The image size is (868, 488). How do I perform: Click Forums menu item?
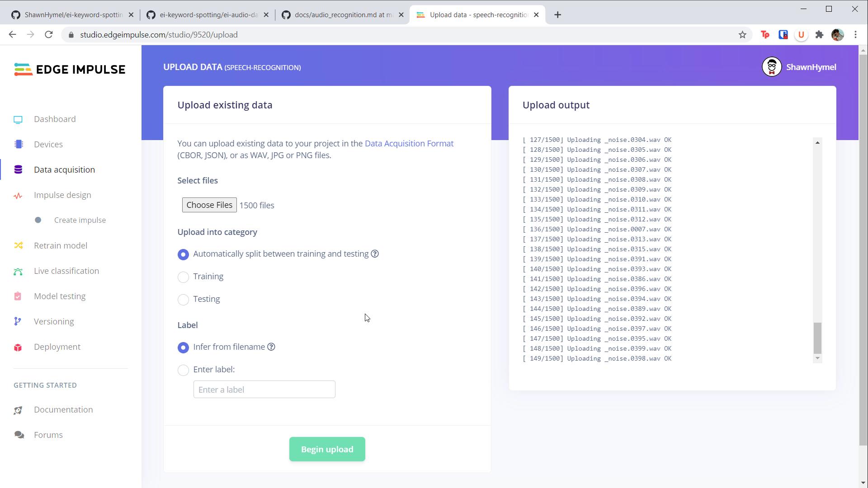click(48, 434)
